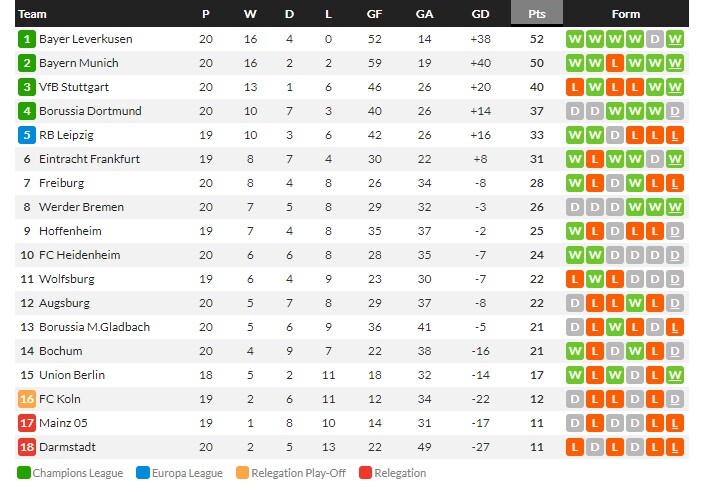Click FC Koln's orange position 16 badge

click(27, 399)
